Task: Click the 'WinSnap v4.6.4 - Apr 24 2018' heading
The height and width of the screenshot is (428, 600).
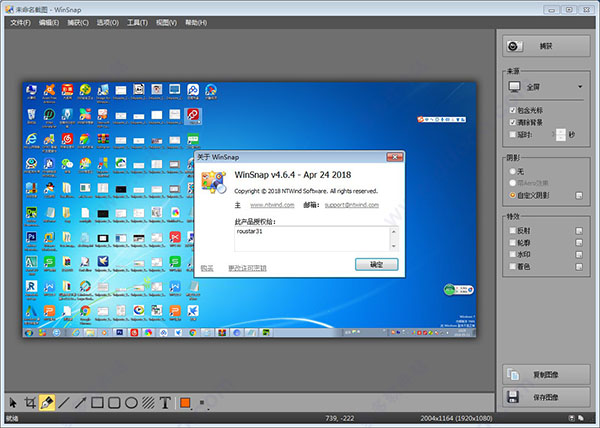Action: click(x=293, y=175)
